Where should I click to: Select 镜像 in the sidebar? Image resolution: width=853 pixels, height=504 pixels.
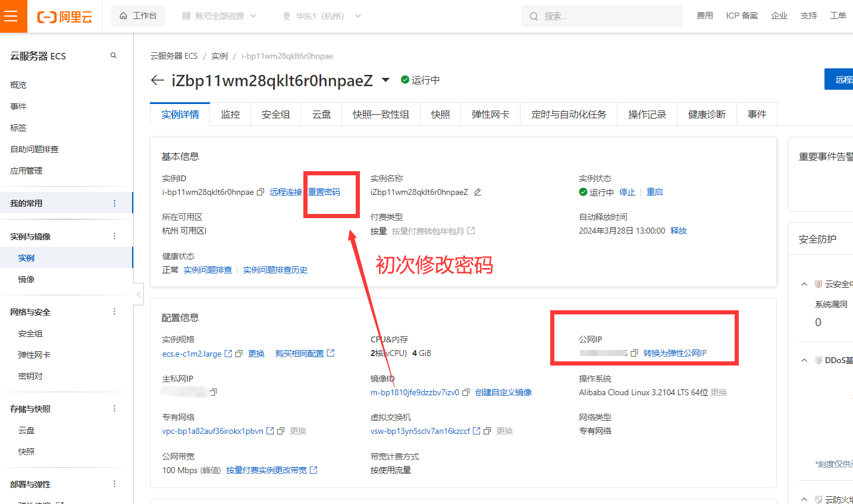pyautogui.click(x=26, y=279)
